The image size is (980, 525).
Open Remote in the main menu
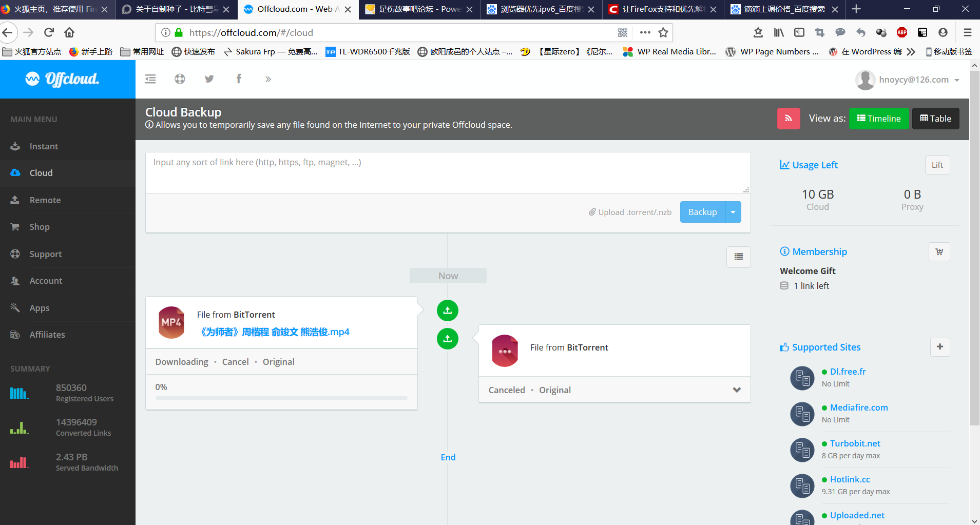click(x=45, y=200)
